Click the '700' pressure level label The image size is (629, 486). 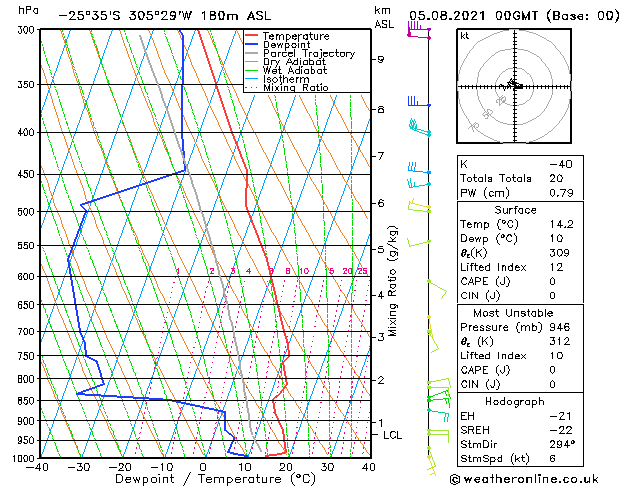tap(28, 332)
